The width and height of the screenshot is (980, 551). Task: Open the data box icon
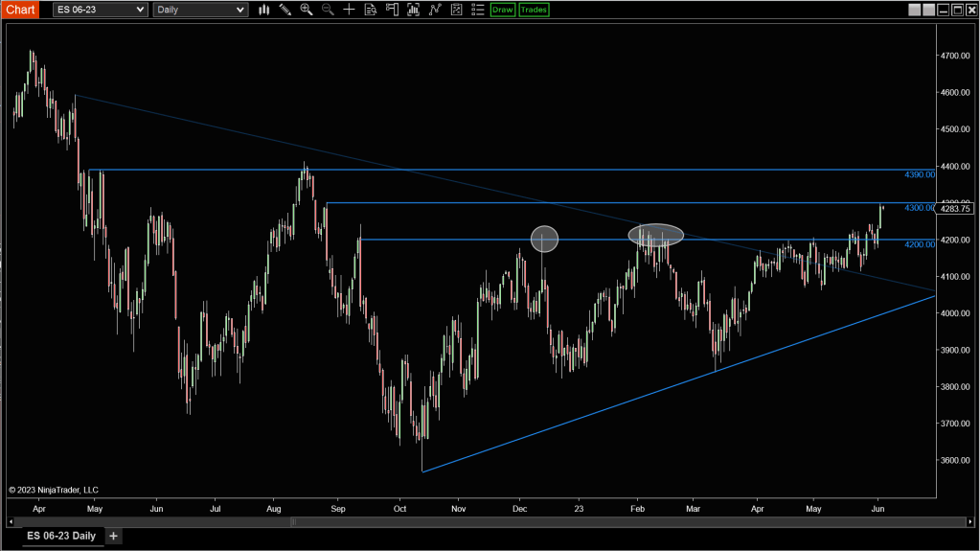click(x=371, y=10)
